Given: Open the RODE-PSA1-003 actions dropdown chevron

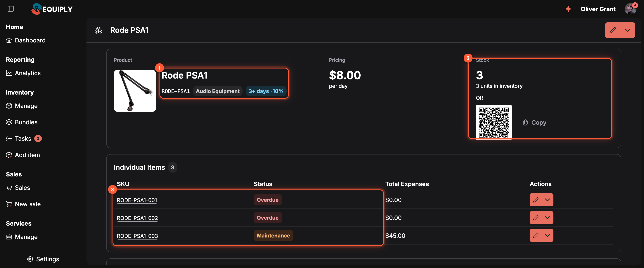Looking at the screenshot, I should [x=547, y=236].
